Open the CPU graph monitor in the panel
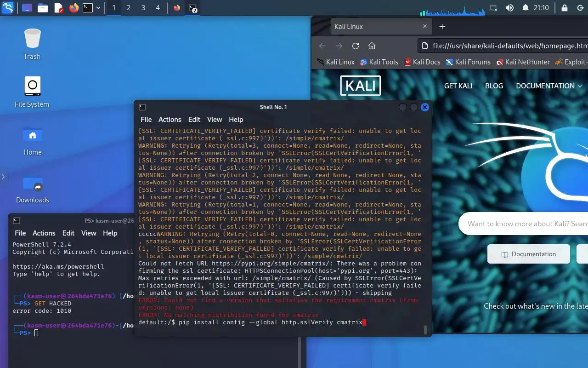Screen dimensions: 588x368 click(452, 10)
